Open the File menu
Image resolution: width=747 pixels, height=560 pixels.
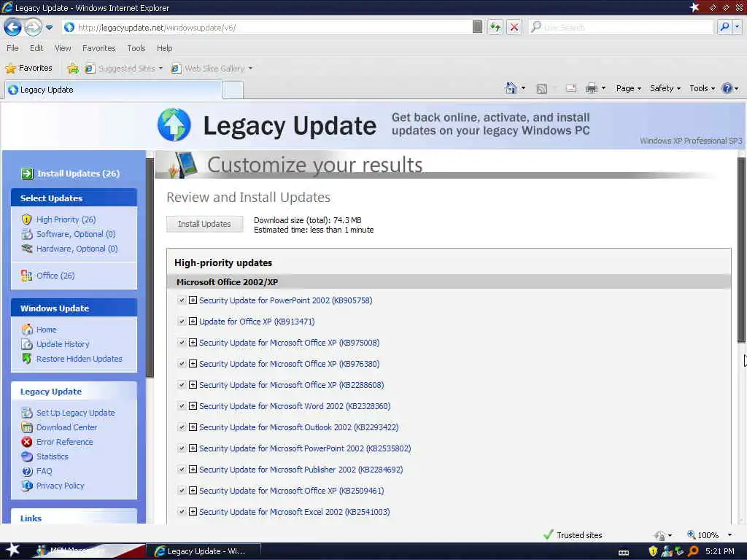point(12,48)
